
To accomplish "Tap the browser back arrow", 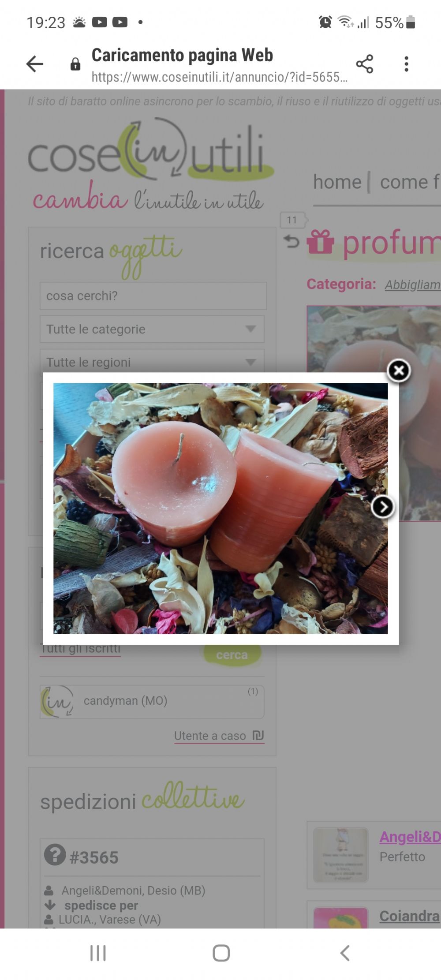I will (34, 64).
